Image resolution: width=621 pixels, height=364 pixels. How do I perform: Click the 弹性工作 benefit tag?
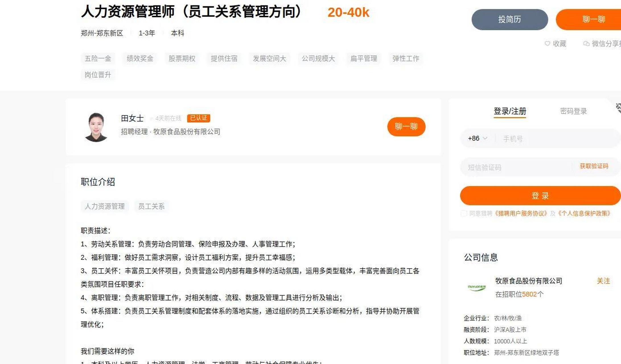pyautogui.click(x=406, y=58)
